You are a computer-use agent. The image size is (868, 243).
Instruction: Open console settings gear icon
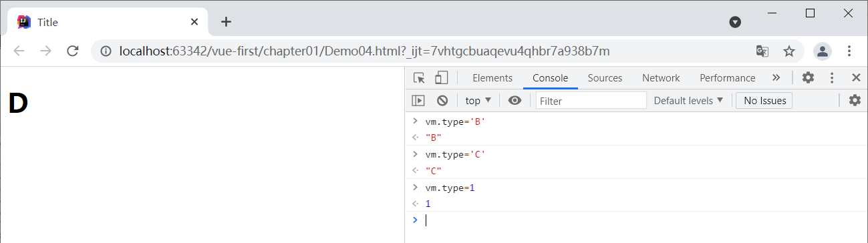[x=855, y=101]
